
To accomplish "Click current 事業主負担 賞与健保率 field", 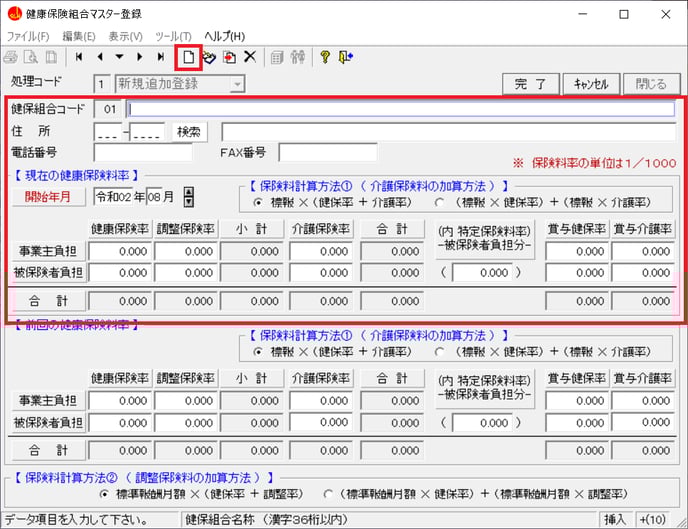I will point(577,252).
